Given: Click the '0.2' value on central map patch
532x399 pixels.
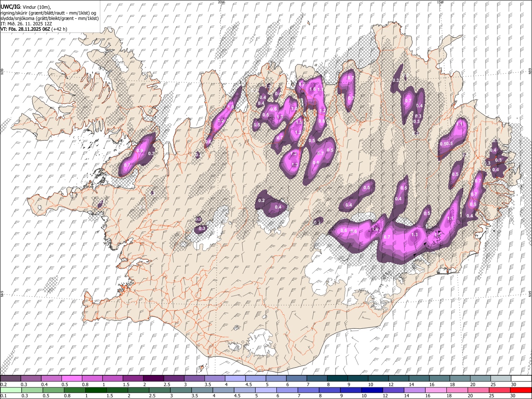Looking at the screenshot, I should [261, 201].
